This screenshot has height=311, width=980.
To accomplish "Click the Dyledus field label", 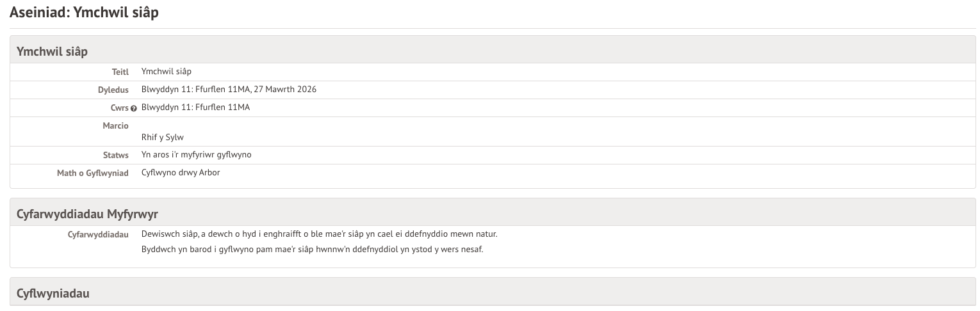I will coord(113,90).
